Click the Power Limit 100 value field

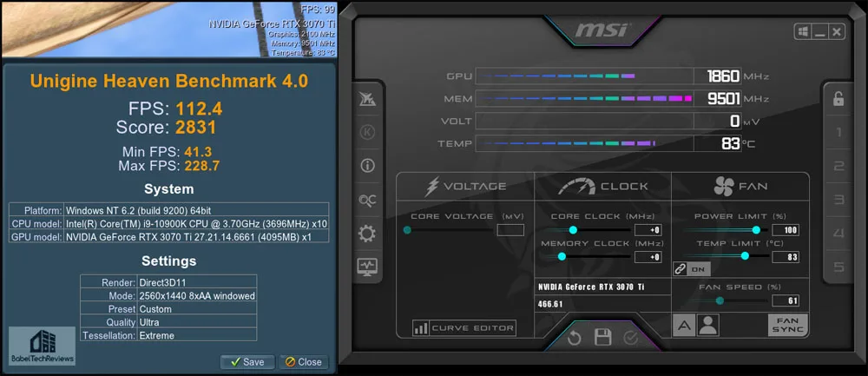(786, 230)
